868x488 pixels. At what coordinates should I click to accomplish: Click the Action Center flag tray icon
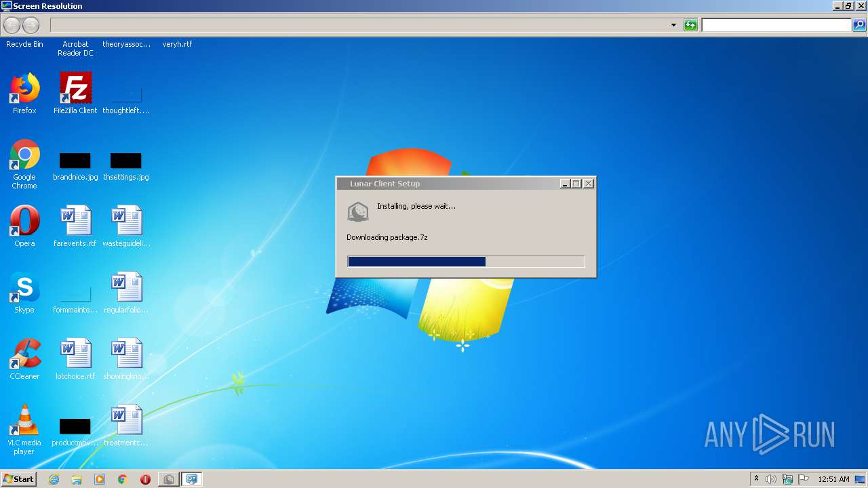[804, 479]
